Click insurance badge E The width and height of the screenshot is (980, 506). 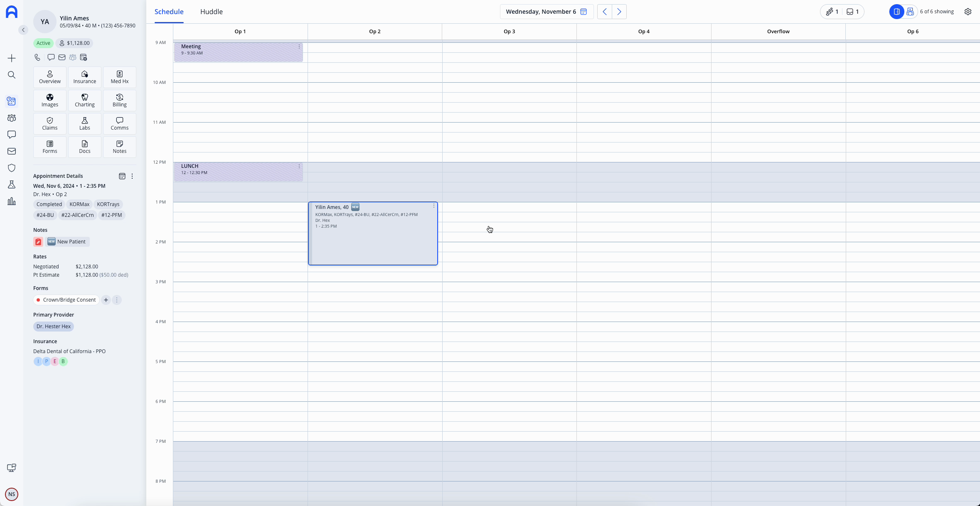(x=55, y=361)
